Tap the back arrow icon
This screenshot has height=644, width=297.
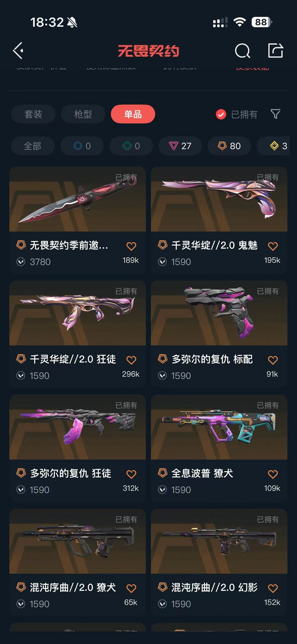18,51
